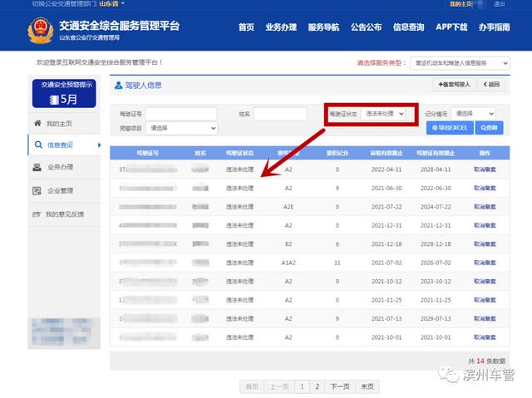Click 取消备案 for row dated 2021-07-13
The height and width of the screenshot is (398, 532).
[485, 319]
